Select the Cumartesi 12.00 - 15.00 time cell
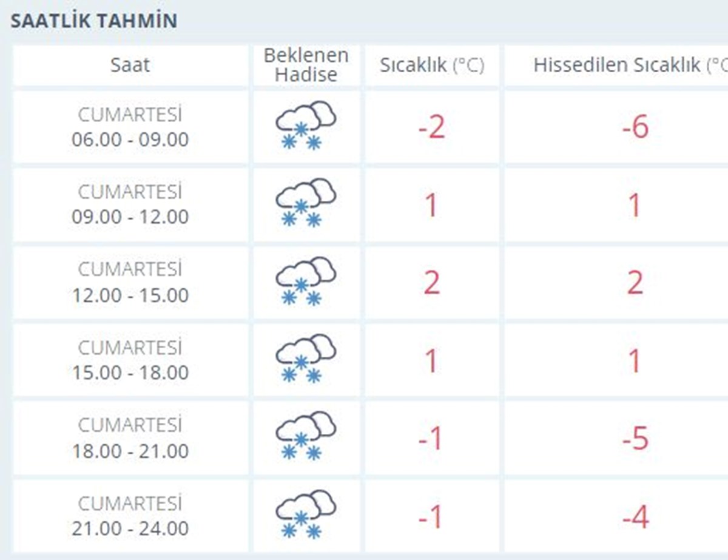 coord(130,283)
